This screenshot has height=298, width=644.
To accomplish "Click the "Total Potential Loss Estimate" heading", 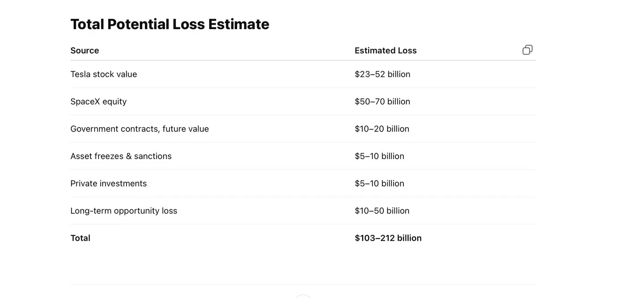I will (x=169, y=24).
